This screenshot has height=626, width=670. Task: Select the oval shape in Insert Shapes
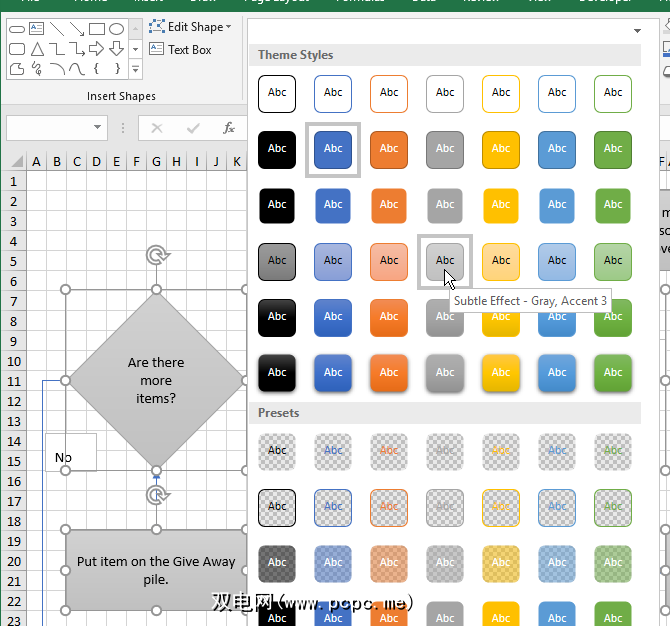(x=116, y=29)
